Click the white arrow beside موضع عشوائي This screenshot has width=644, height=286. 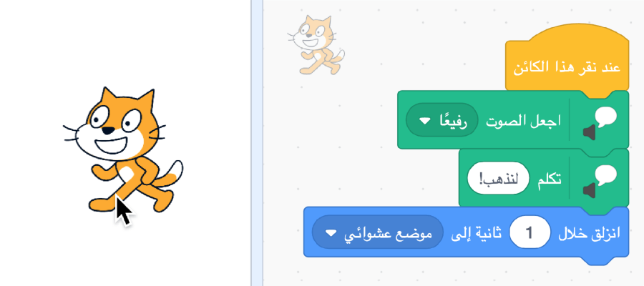point(331,233)
